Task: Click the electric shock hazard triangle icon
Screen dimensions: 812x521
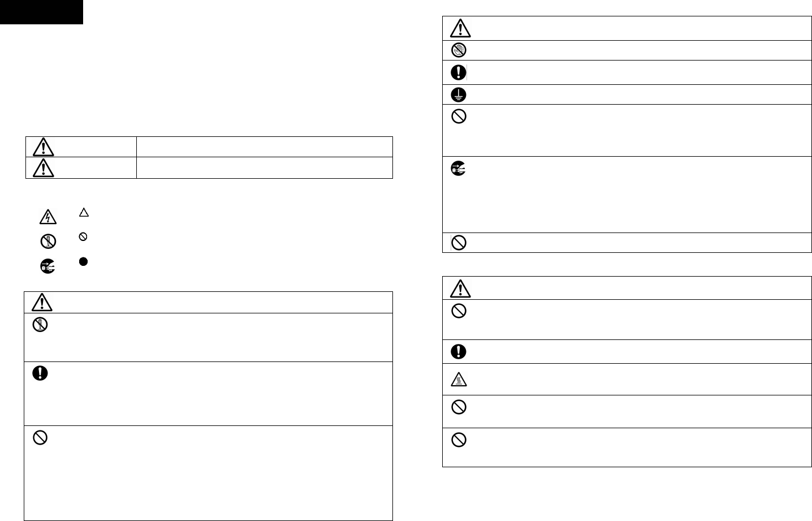Action: [x=47, y=217]
